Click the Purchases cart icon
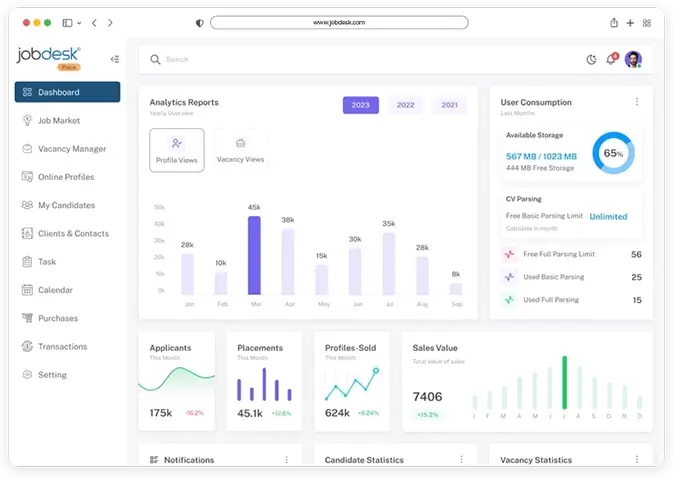Viewport: 673px width, 479px height. (28, 318)
